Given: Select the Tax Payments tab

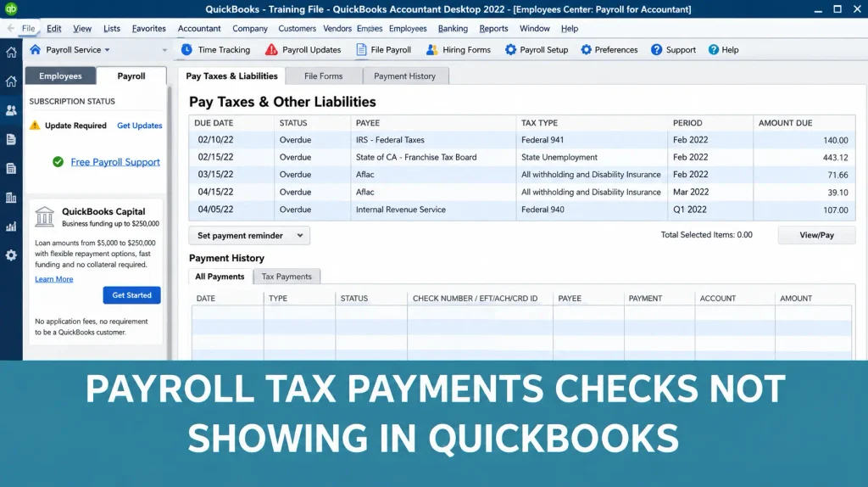Looking at the screenshot, I should [287, 277].
